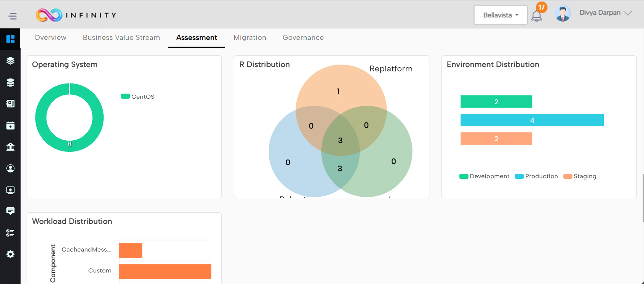Toggle Staging legend item

[580, 176]
